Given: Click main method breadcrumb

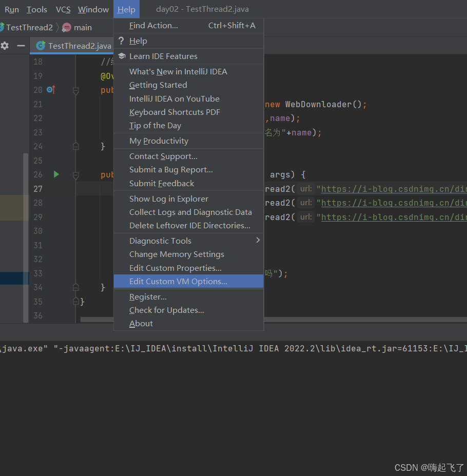Looking at the screenshot, I should tap(83, 27).
